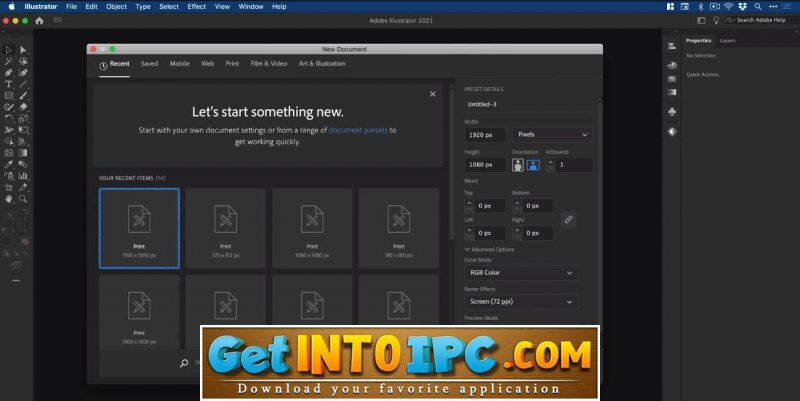The height and width of the screenshot is (401, 800).
Task: Select the Rectangle tool
Action: coord(9,95)
